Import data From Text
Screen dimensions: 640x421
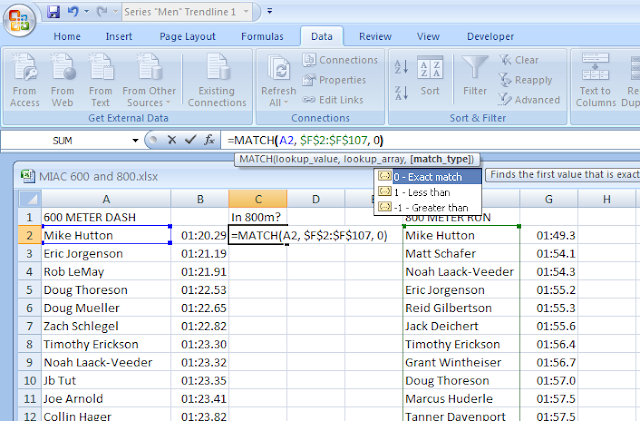100,80
